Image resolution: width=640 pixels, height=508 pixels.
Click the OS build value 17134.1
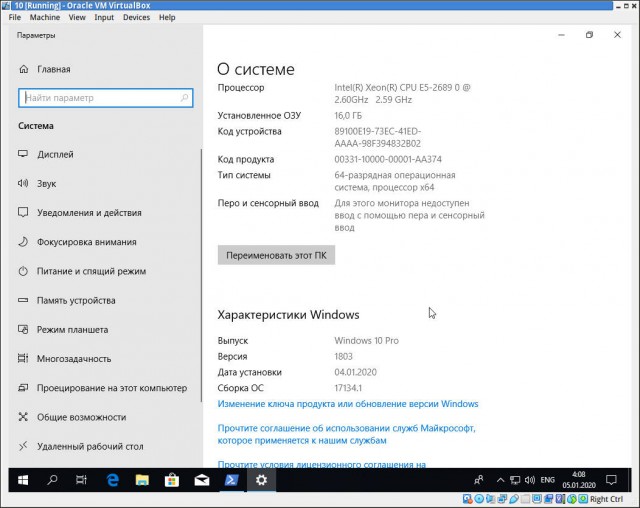tap(348, 388)
